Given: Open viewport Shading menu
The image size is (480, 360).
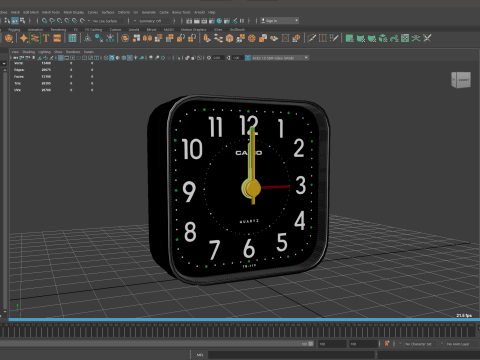Looking at the screenshot, I should [28, 52].
